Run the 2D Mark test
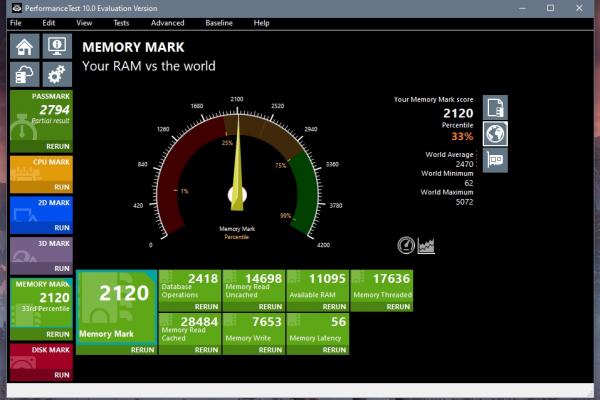600x400 pixels. pyautogui.click(x=62, y=228)
